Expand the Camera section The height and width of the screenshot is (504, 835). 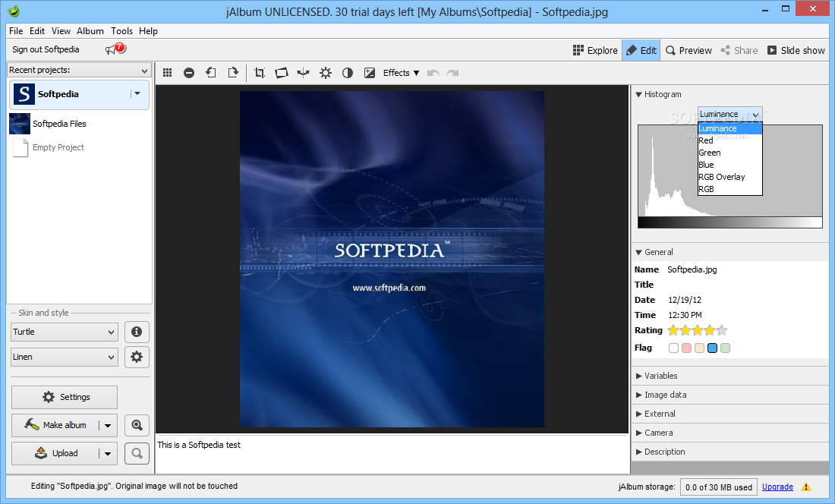coord(638,433)
